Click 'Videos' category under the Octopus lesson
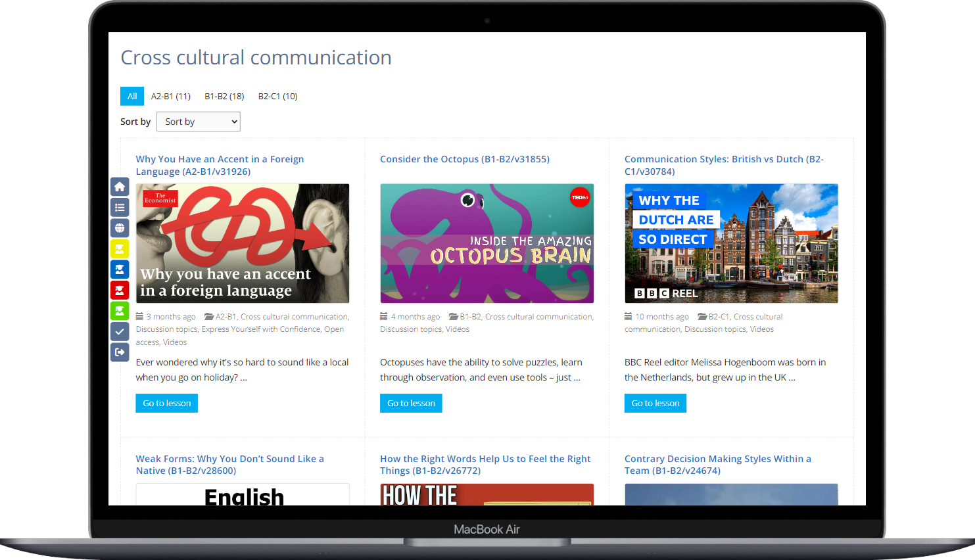 pos(458,329)
